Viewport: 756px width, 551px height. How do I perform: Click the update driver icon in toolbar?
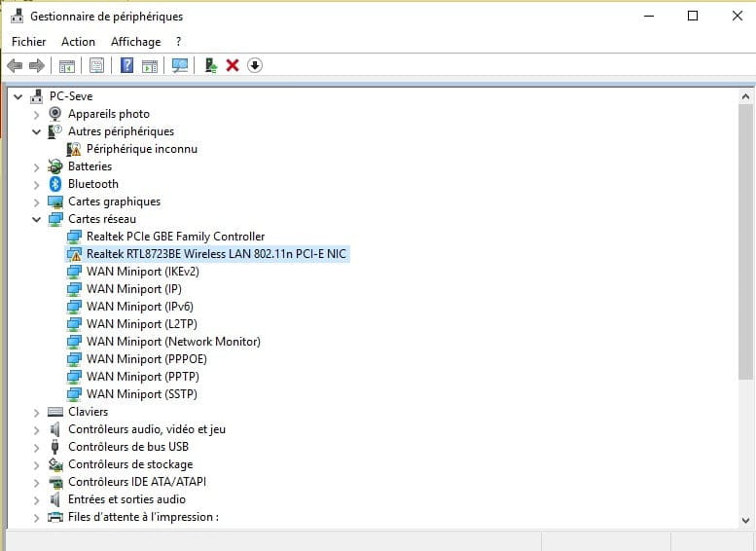210,65
